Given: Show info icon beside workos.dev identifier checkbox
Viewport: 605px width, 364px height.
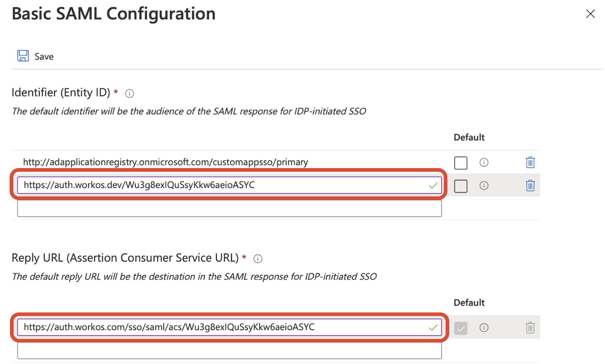Looking at the screenshot, I should point(484,186).
